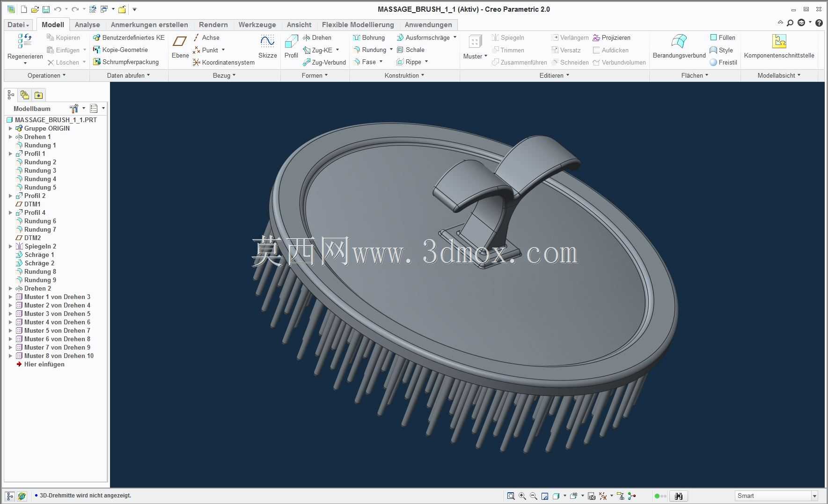Open the Muster pattern tool

pos(475,46)
